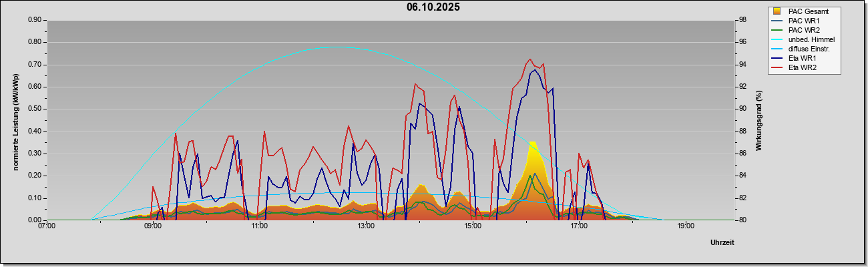Click the Wirkungsgrad (%) axis title
The width and height of the screenshot is (868, 267).
pyautogui.click(x=759, y=120)
